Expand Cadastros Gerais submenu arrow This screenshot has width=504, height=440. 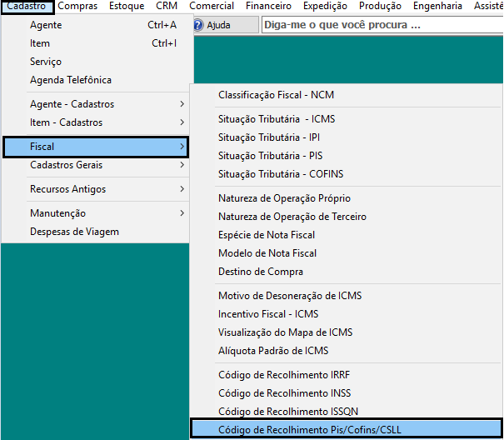(x=182, y=165)
